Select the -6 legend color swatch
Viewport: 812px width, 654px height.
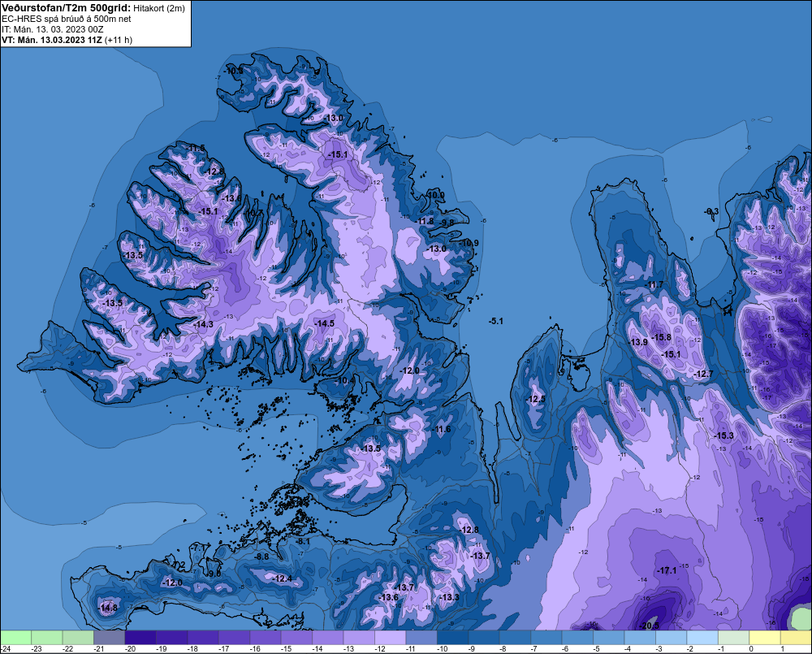coord(577,637)
